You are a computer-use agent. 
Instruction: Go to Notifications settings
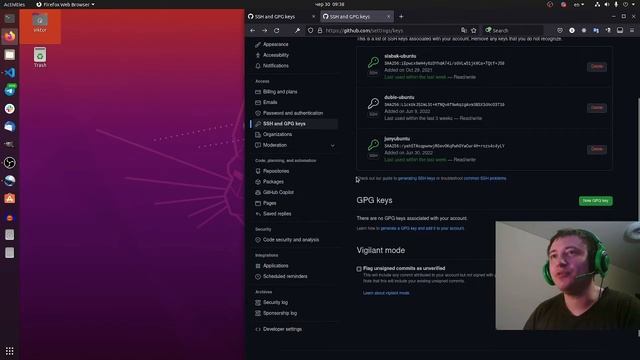pyautogui.click(x=276, y=66)
